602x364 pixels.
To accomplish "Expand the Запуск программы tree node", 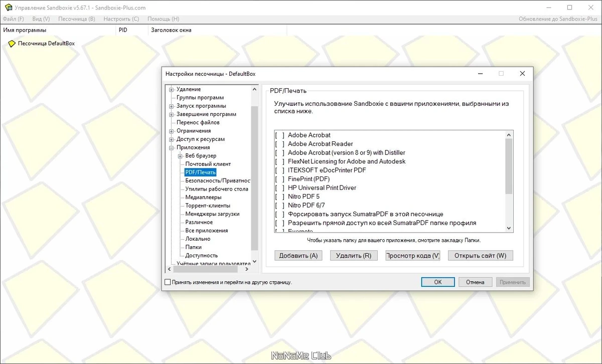I will pyautogui.click(x=172, y=106).
